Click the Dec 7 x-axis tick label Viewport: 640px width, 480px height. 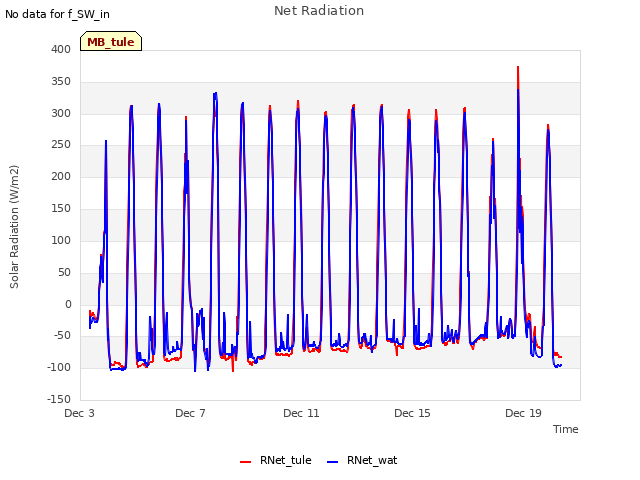coord(190,413)
